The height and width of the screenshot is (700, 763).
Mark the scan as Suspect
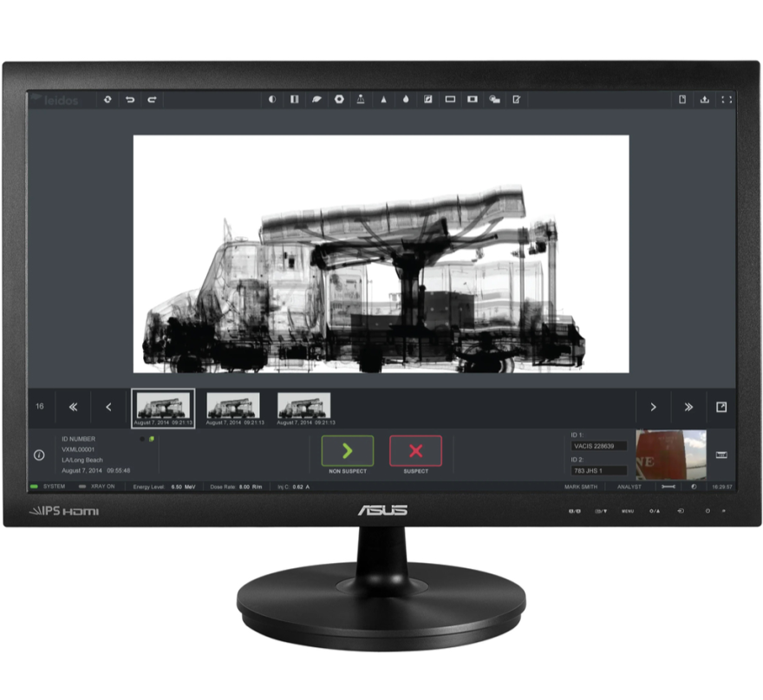[x=415, y=451]
